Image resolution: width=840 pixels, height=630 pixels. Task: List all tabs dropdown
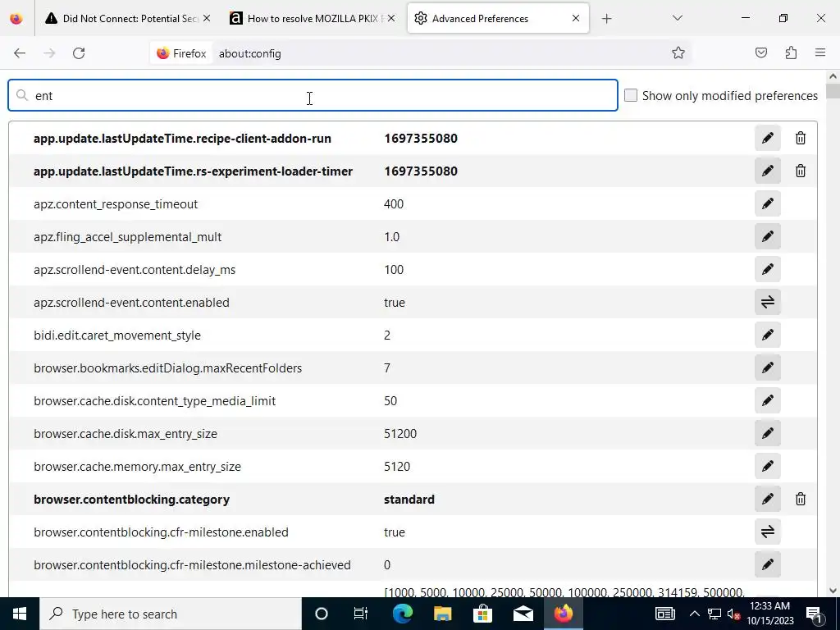coord(677,18)
